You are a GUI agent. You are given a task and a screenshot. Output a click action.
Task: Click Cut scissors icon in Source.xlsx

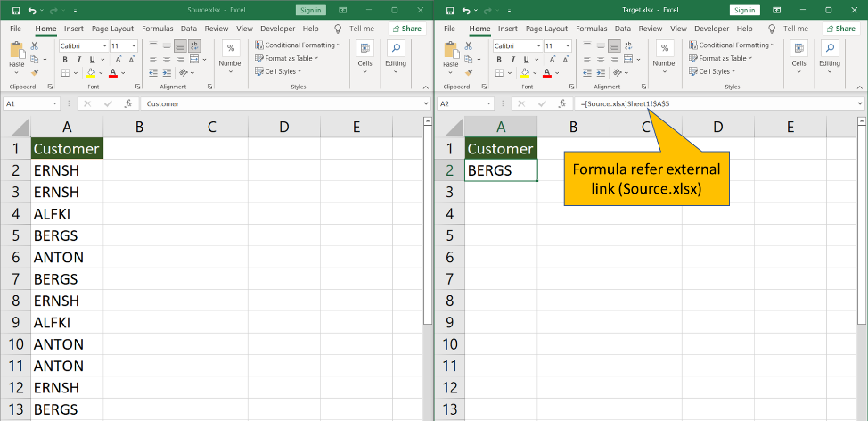(35, 46)
